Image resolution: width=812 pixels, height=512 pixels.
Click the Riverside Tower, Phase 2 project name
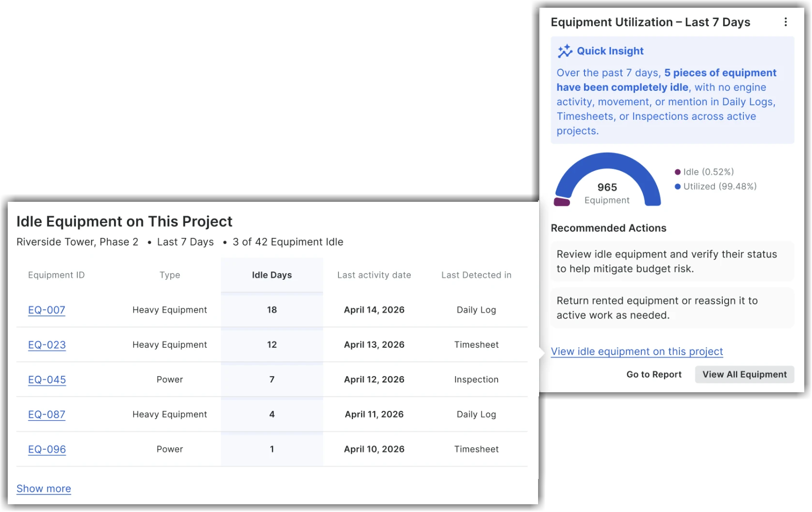(77, 242)
